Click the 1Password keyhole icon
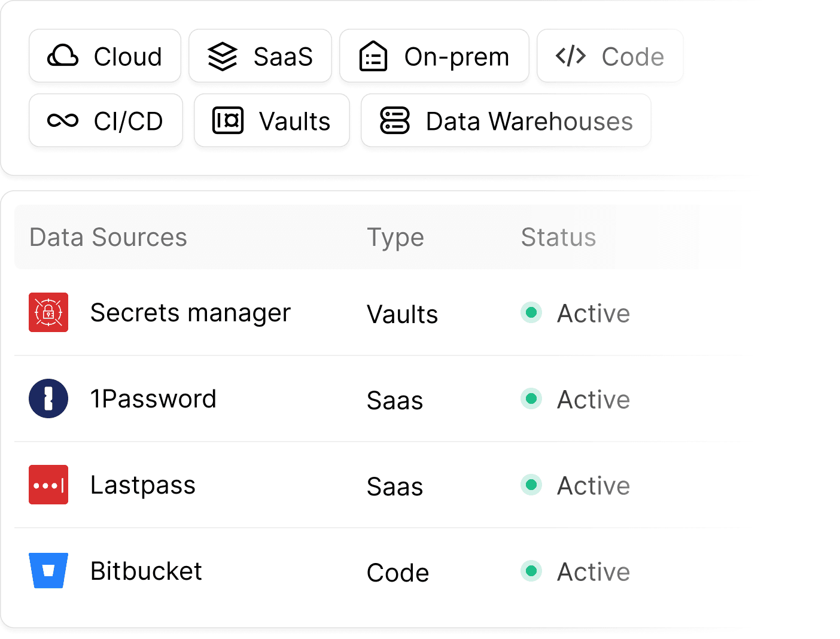The image size is (840, 639). coord(48,398)
